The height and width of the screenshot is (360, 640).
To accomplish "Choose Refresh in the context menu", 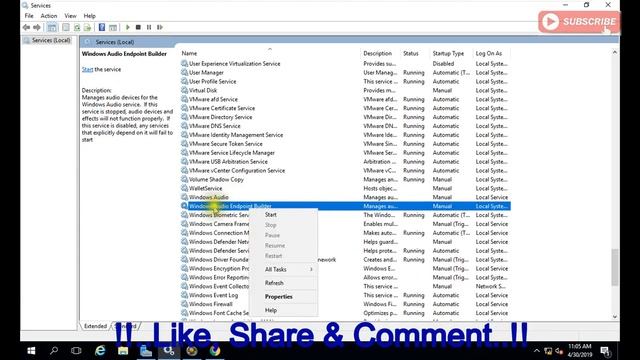I will coord(283,283).
